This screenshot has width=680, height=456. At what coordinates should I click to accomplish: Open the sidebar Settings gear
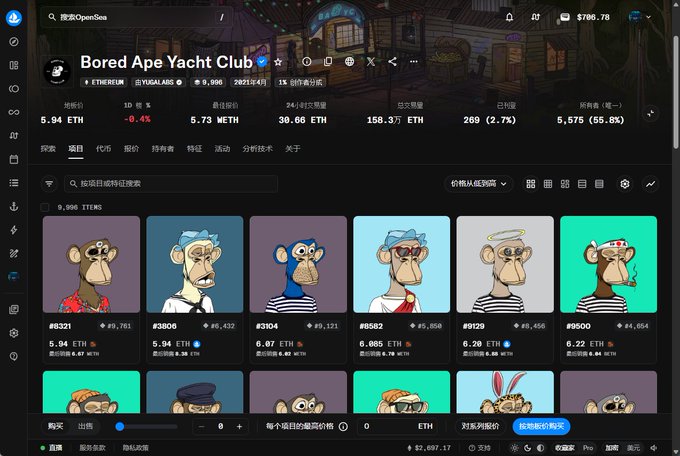point(14,333)
